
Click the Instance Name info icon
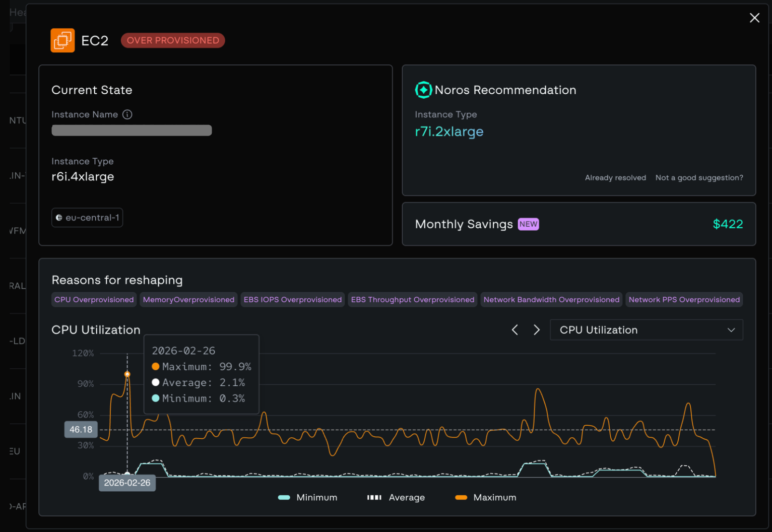pos(127,114)
